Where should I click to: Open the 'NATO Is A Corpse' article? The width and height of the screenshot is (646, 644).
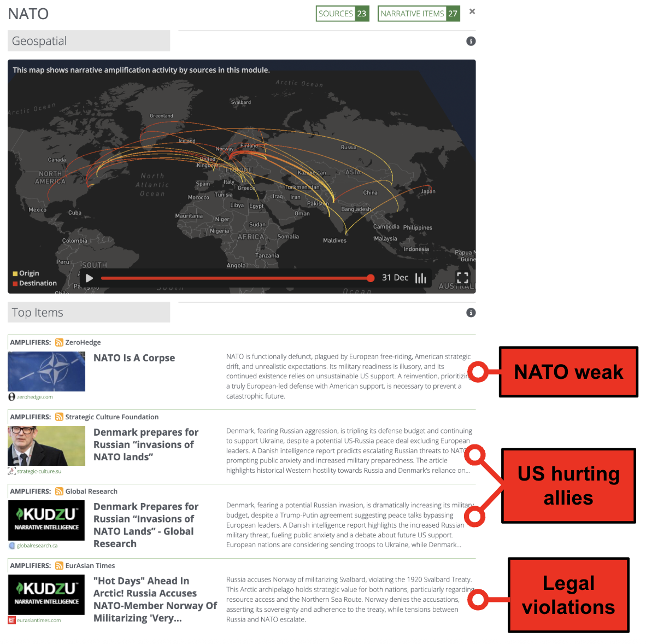tap(134, 358)
